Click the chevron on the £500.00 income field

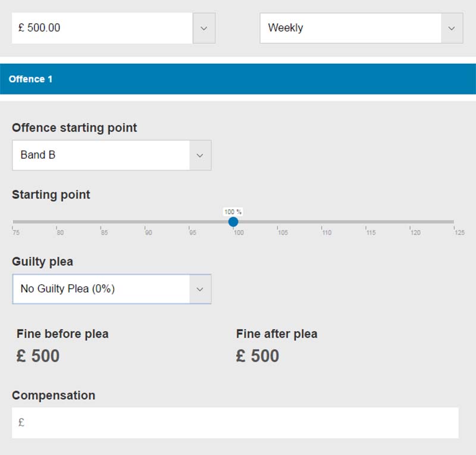(205, 28)
